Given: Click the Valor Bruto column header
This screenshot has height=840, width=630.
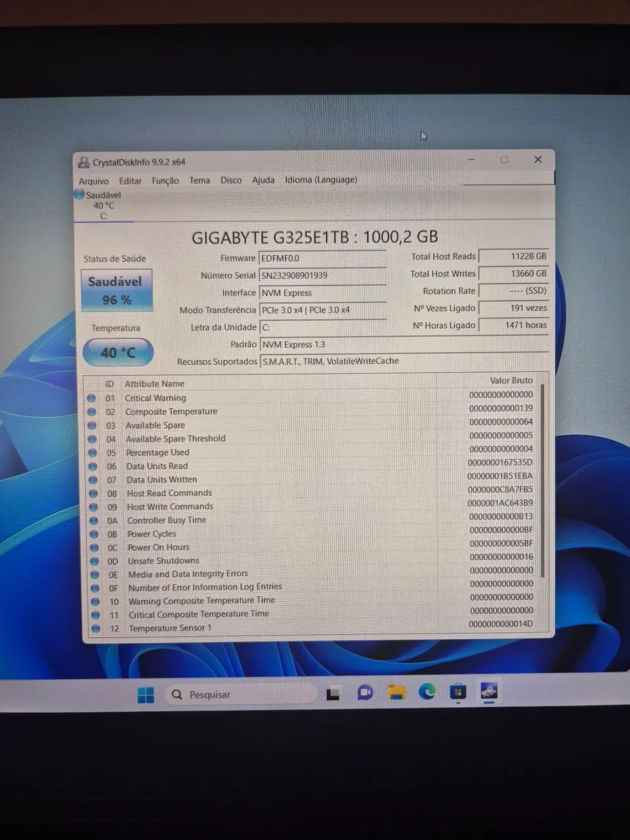Looking at the screenshot, I should 511,380.
